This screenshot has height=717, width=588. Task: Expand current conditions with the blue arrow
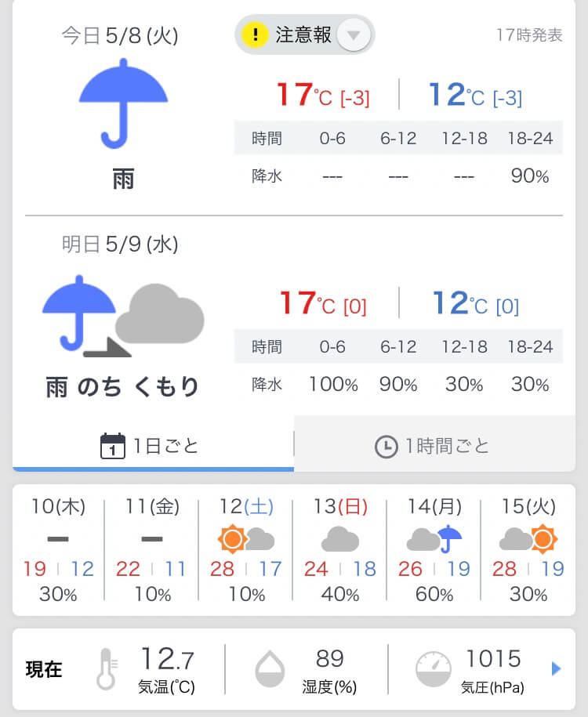point(557,668)
